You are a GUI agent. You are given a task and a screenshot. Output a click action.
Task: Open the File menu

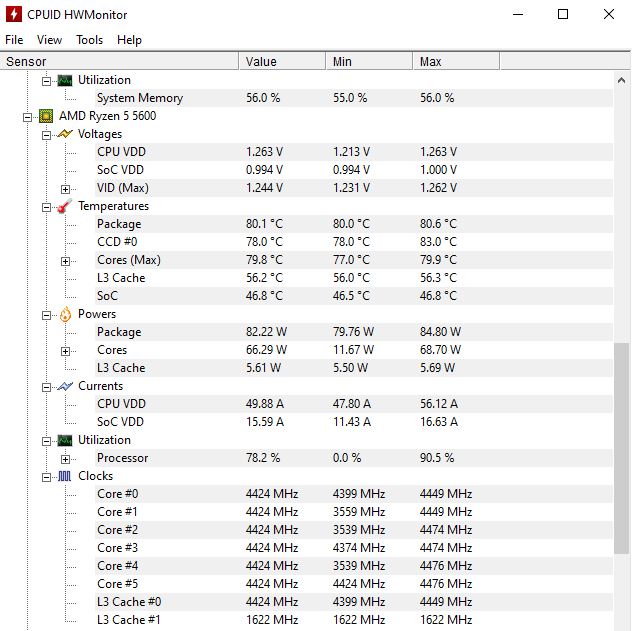(14, 40)
